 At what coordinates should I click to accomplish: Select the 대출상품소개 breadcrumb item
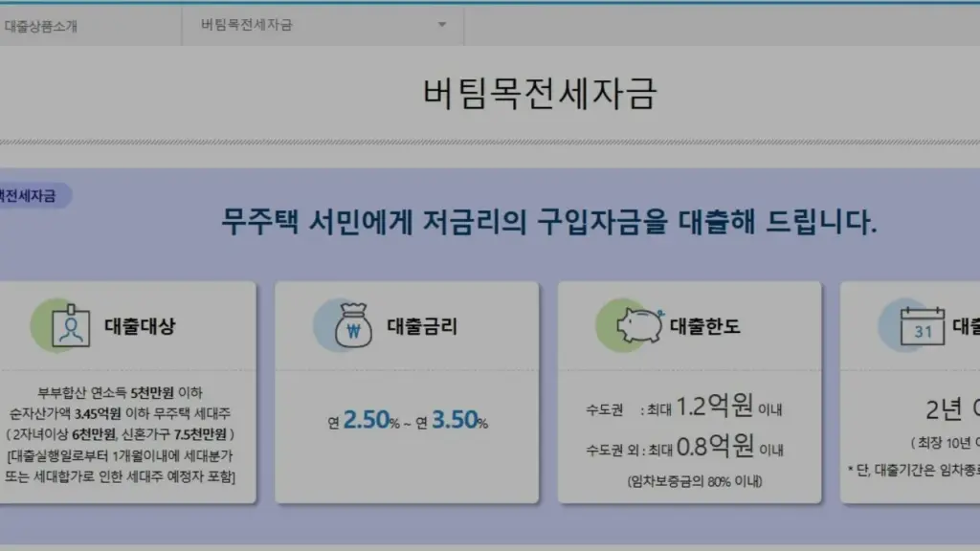(x=40, y=26)
